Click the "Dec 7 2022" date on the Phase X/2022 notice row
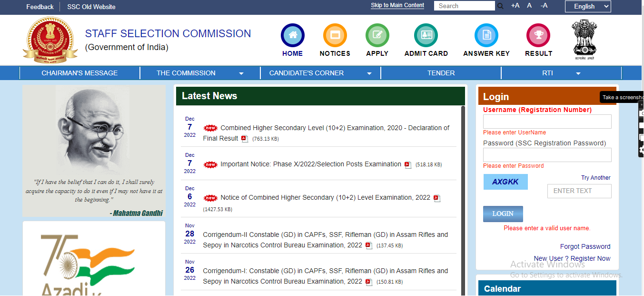644x296 pixels. pos(190,163)
